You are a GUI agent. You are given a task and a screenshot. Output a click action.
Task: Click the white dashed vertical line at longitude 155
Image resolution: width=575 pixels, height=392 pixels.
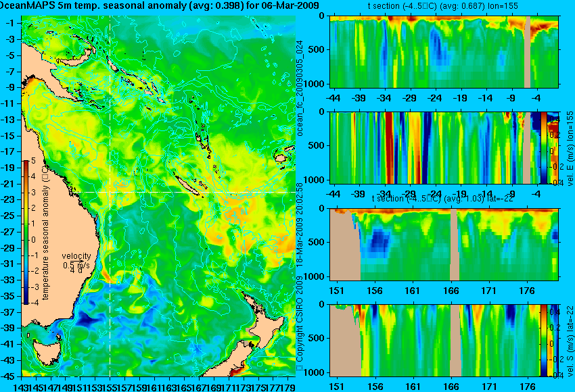click(110, 196)
